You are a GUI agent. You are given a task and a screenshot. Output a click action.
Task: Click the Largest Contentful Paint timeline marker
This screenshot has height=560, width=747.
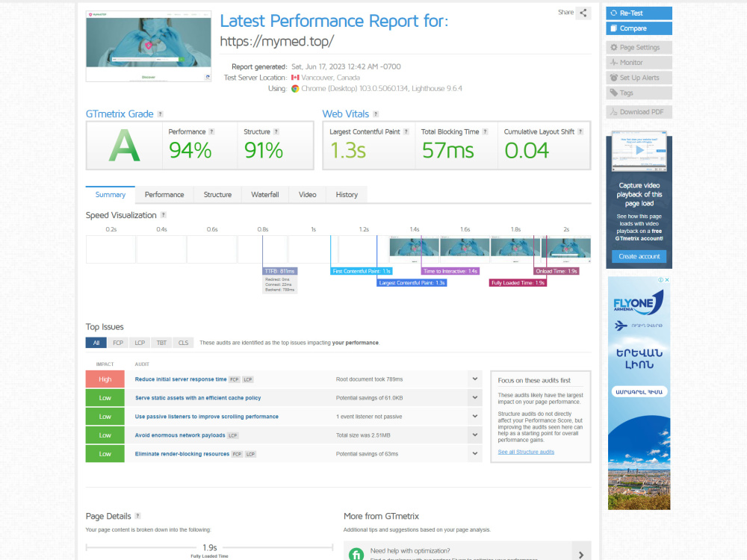(412, 283)
